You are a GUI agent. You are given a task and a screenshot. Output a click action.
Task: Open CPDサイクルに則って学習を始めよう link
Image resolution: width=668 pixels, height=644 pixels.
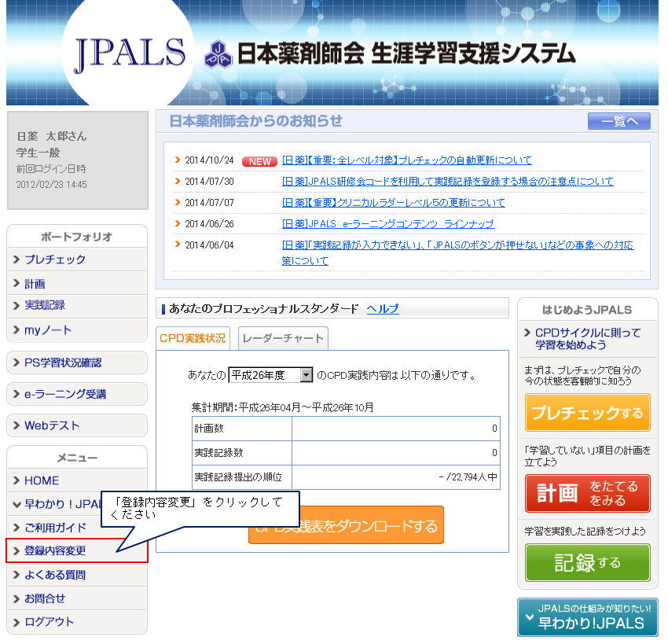588,339
